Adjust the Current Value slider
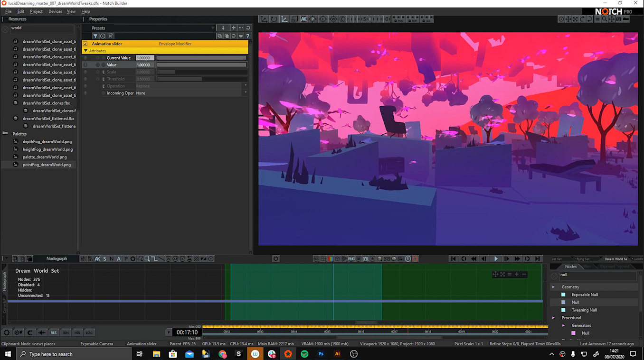 [202, 58]
